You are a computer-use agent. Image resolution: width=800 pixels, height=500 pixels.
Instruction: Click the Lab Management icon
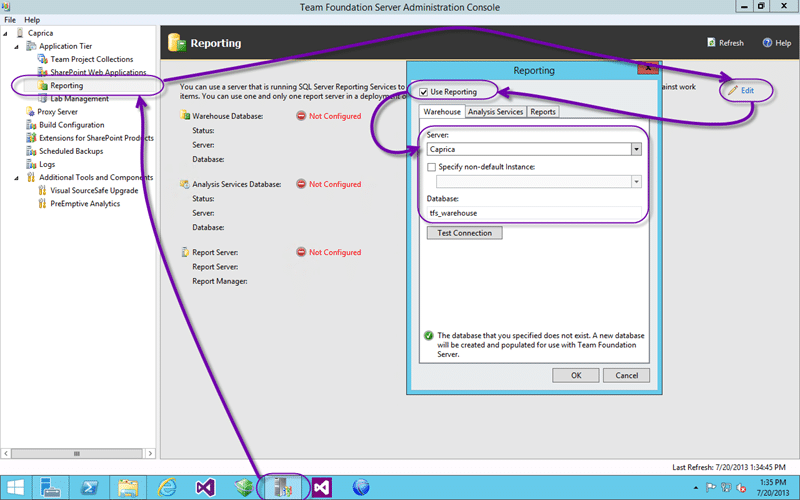pyautogui.click(x=43, y=98)
